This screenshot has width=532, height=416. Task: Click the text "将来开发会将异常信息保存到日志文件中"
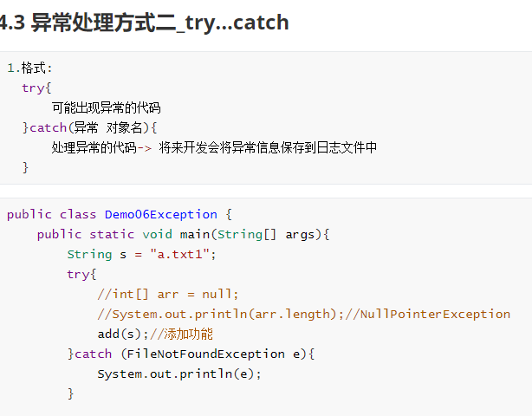pos(268,147)
